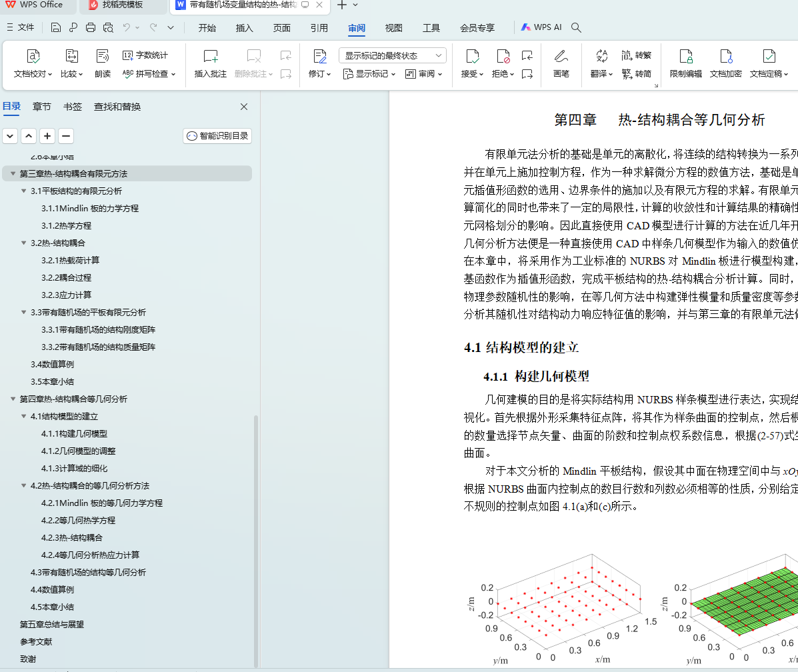798x672 pixels.
Task: Click the WPS AI button
Action: click(x=541, y=27)
